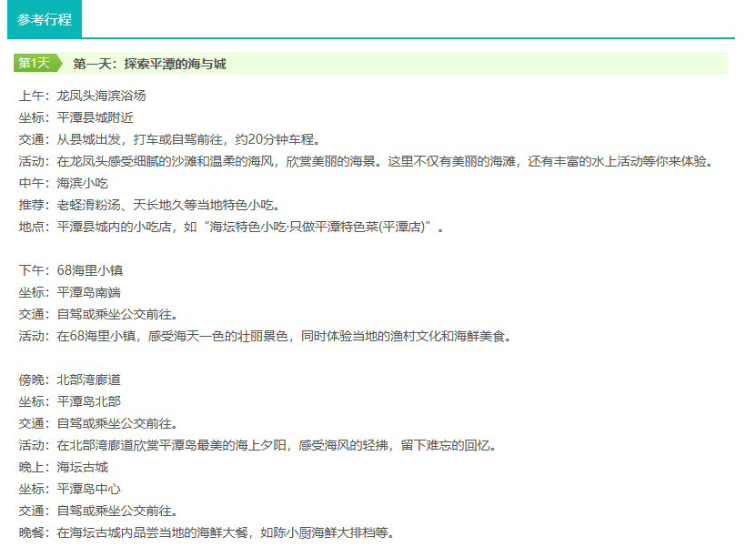Click the 龙凤头 beach activity description
This screenshot has height=547, width=756.
(x=366, y=161)
